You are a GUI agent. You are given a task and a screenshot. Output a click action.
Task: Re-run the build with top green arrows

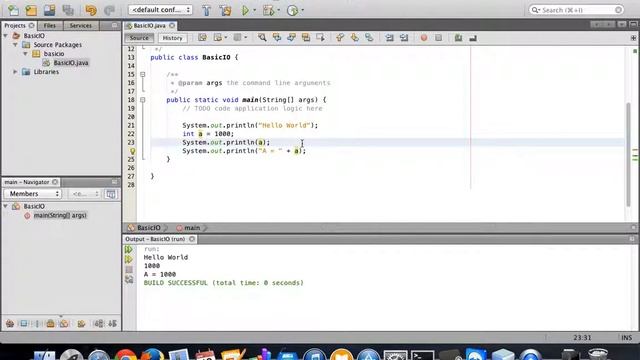129,249
